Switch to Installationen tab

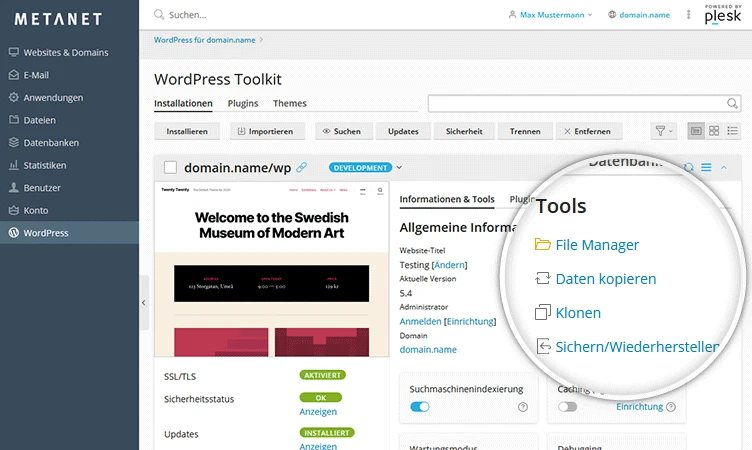pyautogui.click(x=183, y=103)
